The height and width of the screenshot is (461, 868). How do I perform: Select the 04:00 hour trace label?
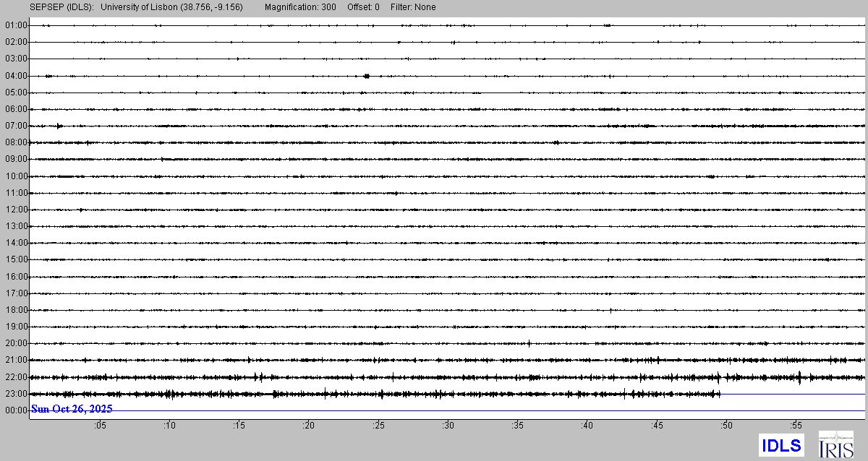pos(16,76)
